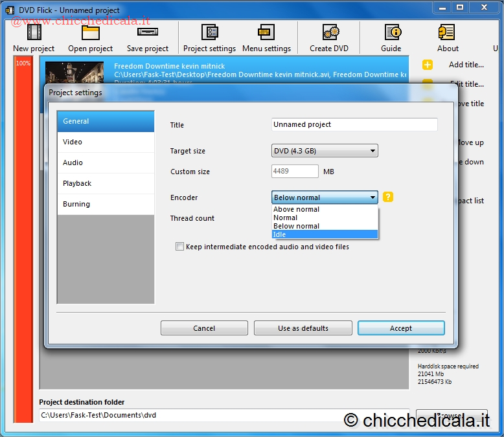504x437 pixels.
Task: Open the Guide toolbar icon
Action: click(x=391, y=34)
